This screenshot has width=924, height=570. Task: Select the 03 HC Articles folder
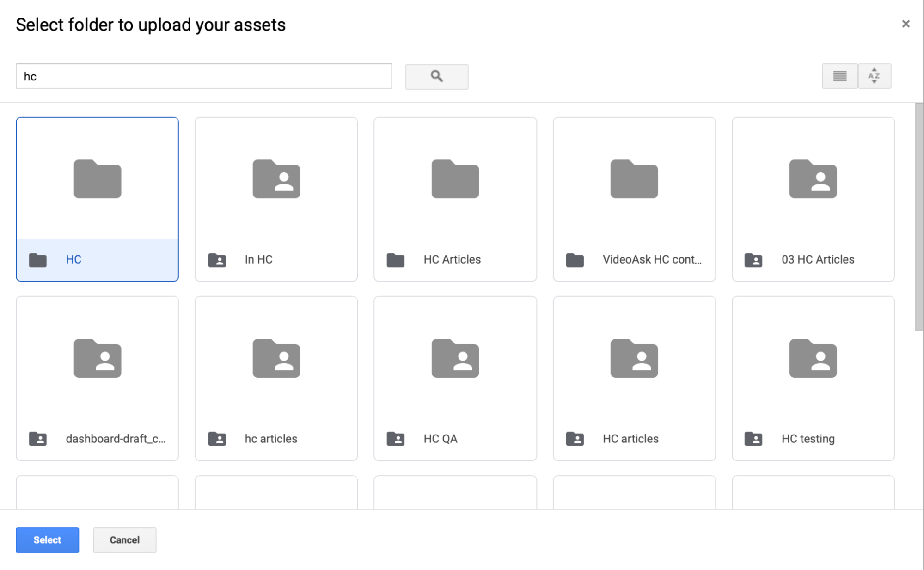pyautogui.click(x=813, y=199)
